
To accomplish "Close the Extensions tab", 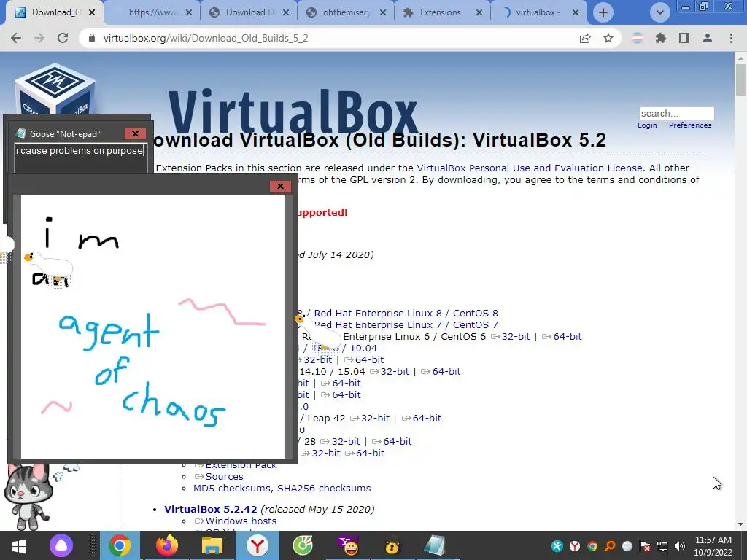I will coord(479,13).
